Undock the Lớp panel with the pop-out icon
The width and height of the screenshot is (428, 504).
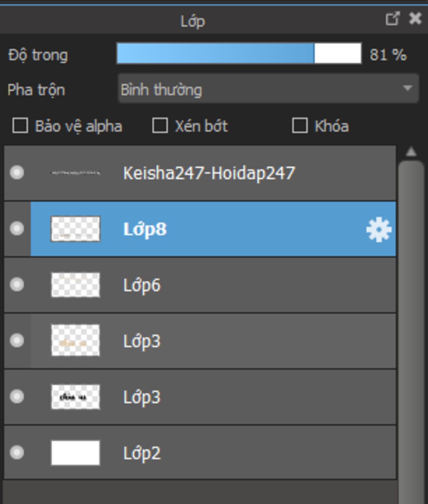[x=392, y=18]
